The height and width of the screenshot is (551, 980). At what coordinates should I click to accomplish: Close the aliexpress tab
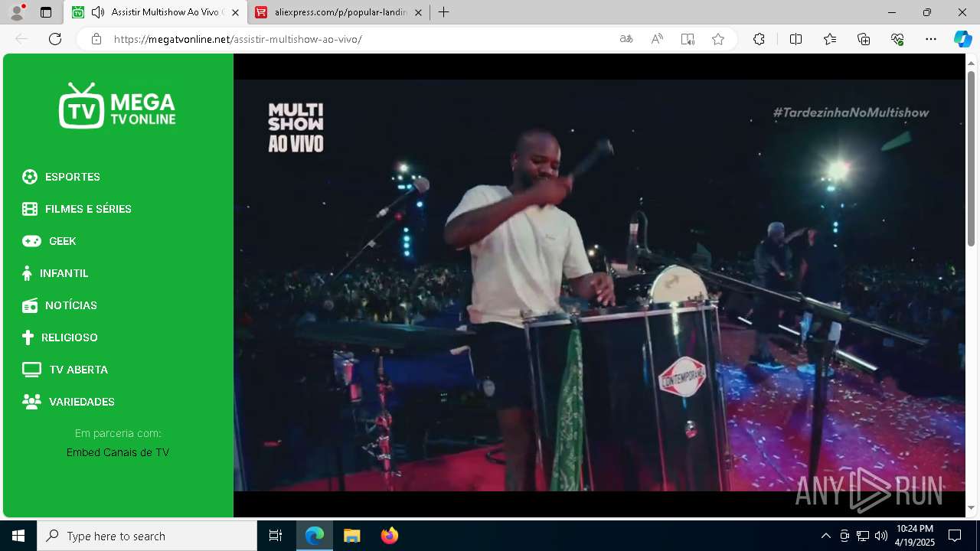pyautogui.click(x=418, y=12)
